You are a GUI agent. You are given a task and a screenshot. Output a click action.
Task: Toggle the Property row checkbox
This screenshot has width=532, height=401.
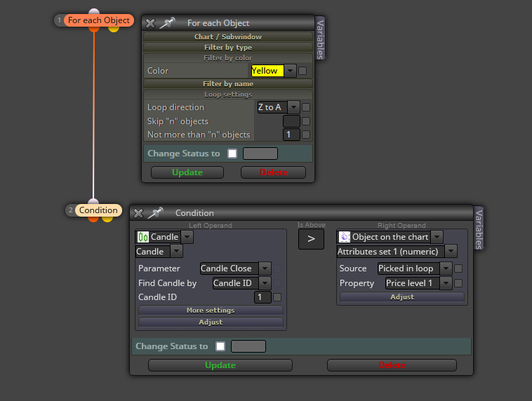[458, 283]
